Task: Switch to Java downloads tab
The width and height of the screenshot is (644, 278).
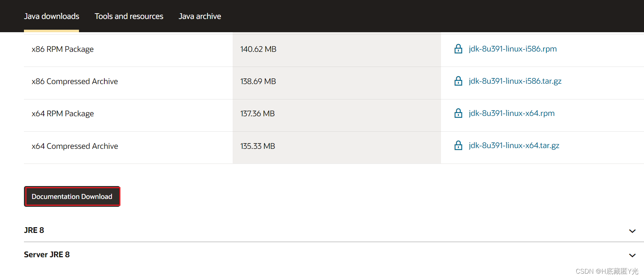Action: [51, 16]
